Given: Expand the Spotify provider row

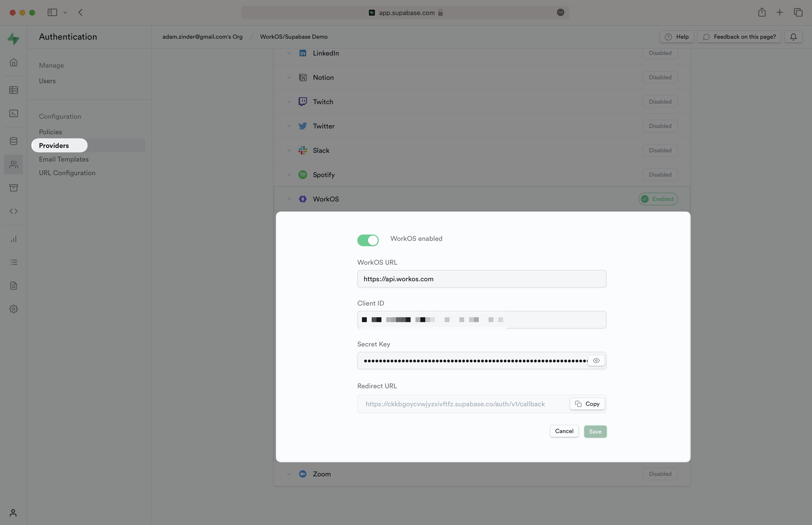Looking at the screenshot, I should click(288, 175).
